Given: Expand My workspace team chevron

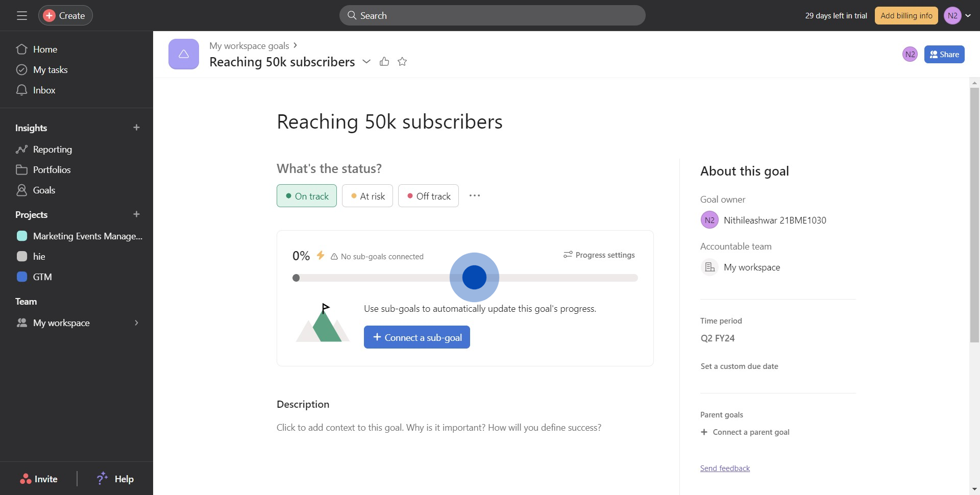Looking at the screenshot, I should [x=136, y=323].
